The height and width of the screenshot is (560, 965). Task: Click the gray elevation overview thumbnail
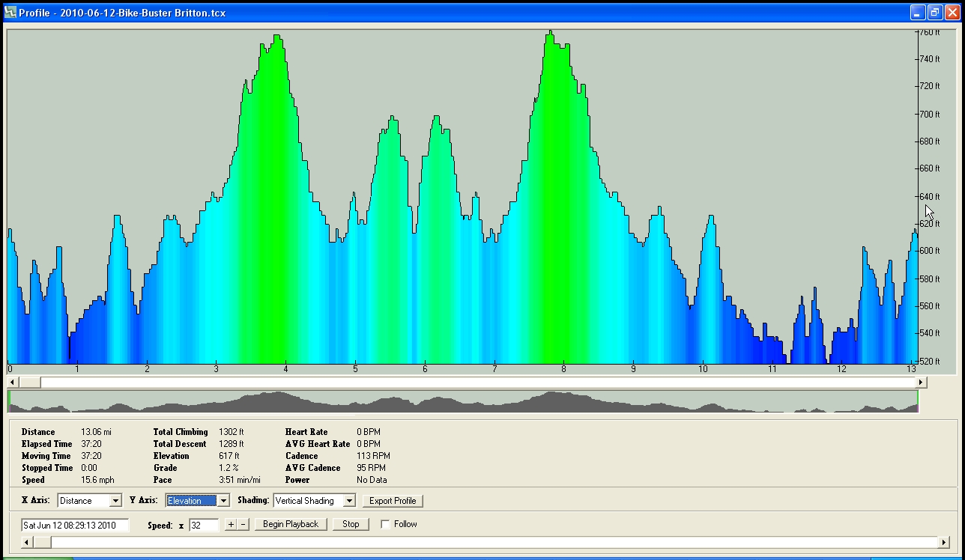pos(462,402)
